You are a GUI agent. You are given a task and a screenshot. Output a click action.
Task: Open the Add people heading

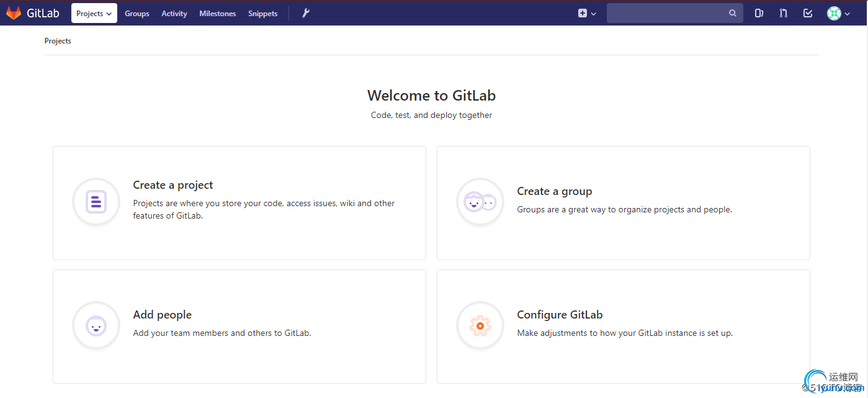163,315
